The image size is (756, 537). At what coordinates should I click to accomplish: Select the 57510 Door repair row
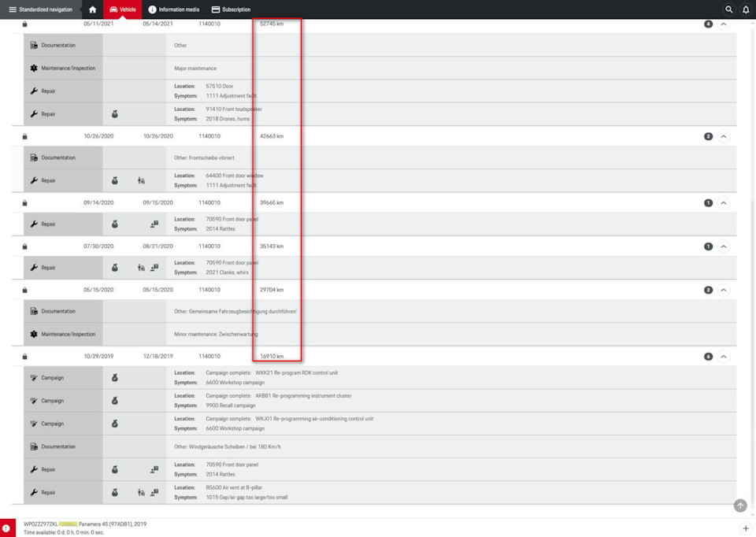tap(380, 91)
